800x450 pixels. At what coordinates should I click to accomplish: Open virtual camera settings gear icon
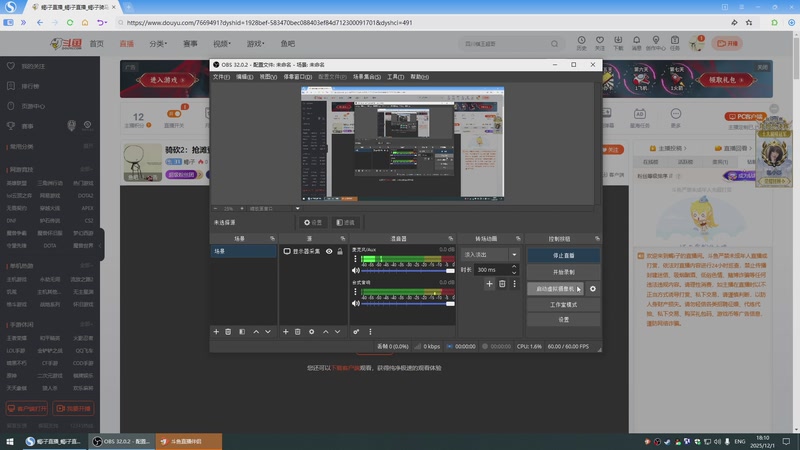(x=592, y=289)
